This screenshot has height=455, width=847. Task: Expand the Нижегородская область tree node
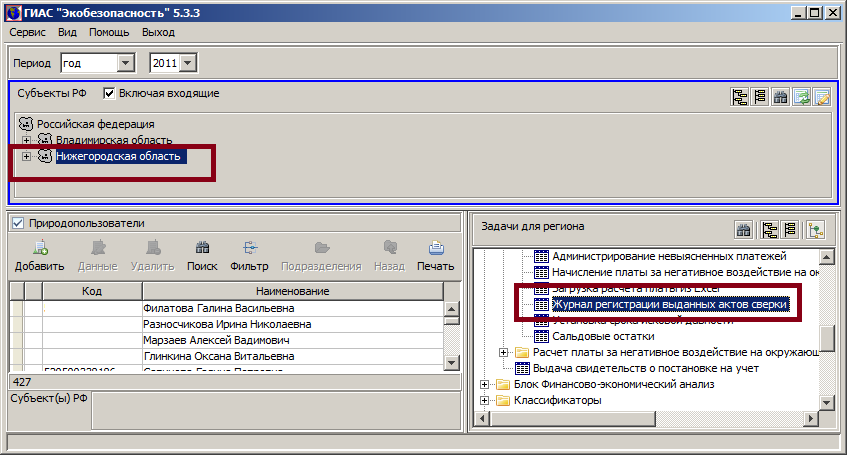(27, 157)
